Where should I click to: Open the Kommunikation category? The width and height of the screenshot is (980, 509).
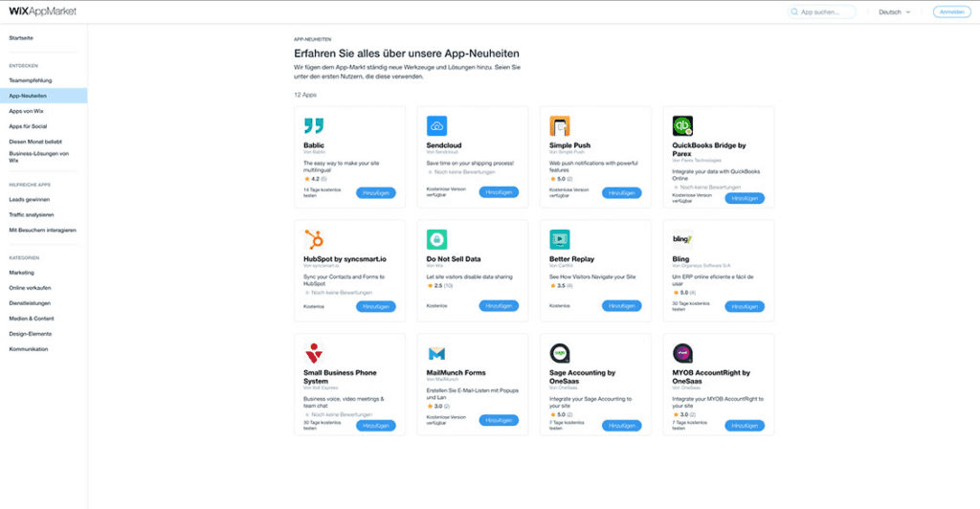click(29, 349)
